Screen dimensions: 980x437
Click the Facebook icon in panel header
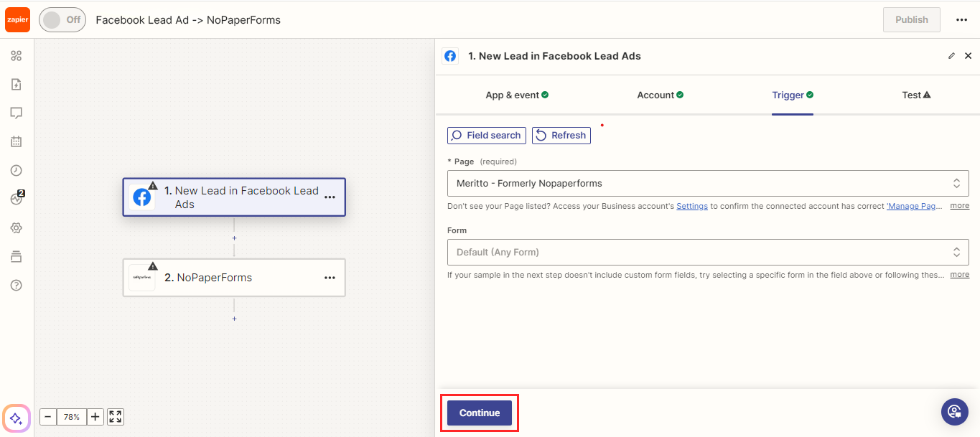click(450, 56)
